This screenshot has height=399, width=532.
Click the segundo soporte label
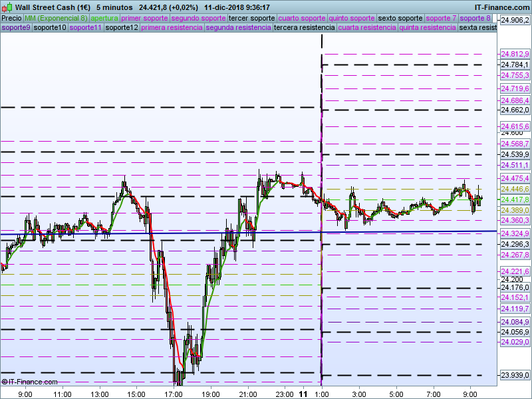(x=198, y=18)
